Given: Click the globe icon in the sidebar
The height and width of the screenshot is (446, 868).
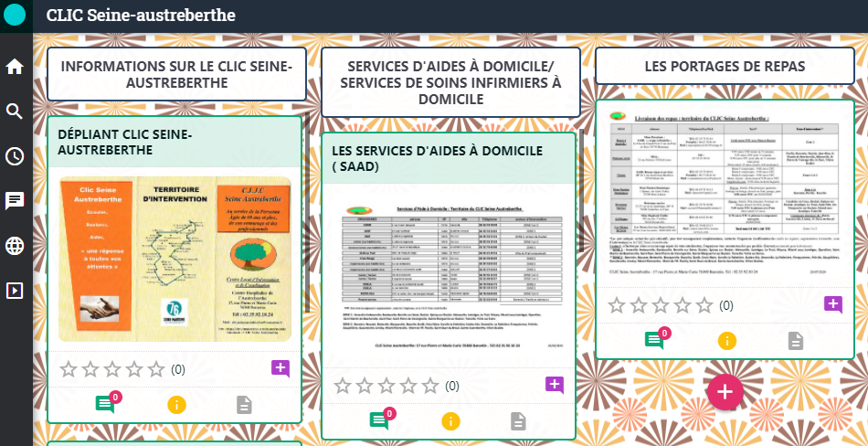Looking at the screenshot, I should (15, 246).
